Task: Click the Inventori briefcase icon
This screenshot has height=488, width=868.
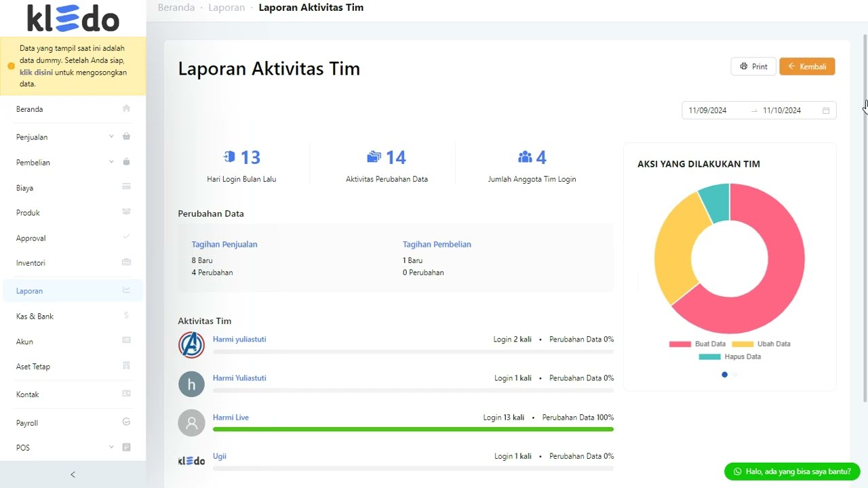Action: point(126,262)
